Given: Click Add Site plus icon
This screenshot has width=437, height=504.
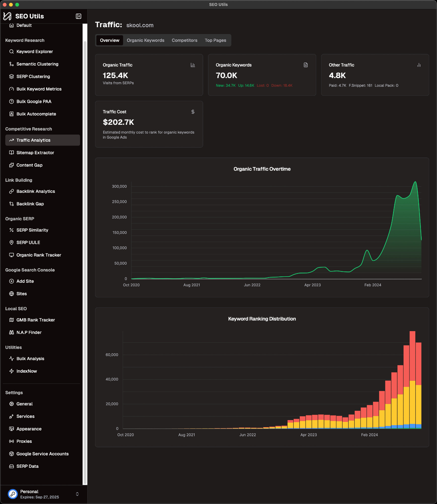Looking at the screenshot, I should (11, 281).
